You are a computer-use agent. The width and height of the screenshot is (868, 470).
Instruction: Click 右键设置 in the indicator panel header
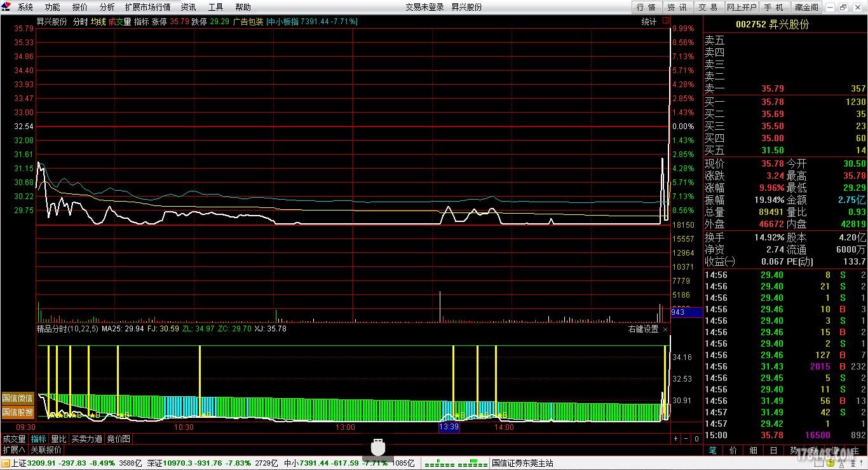pos(644,329)
